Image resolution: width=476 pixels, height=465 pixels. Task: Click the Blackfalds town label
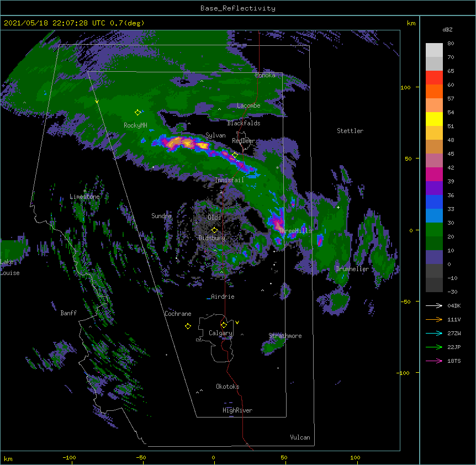tap(244, 123)
